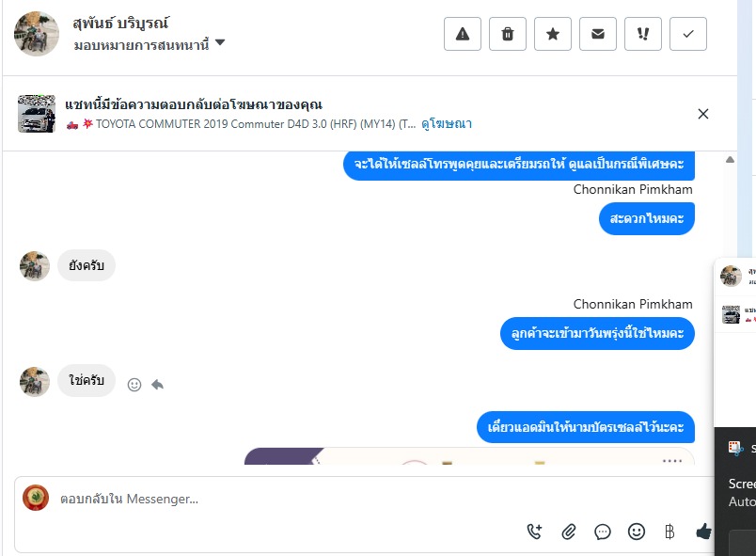Screen dimensions: 756x556
Task: Click the Baht payment request icon
Action: 669,532
